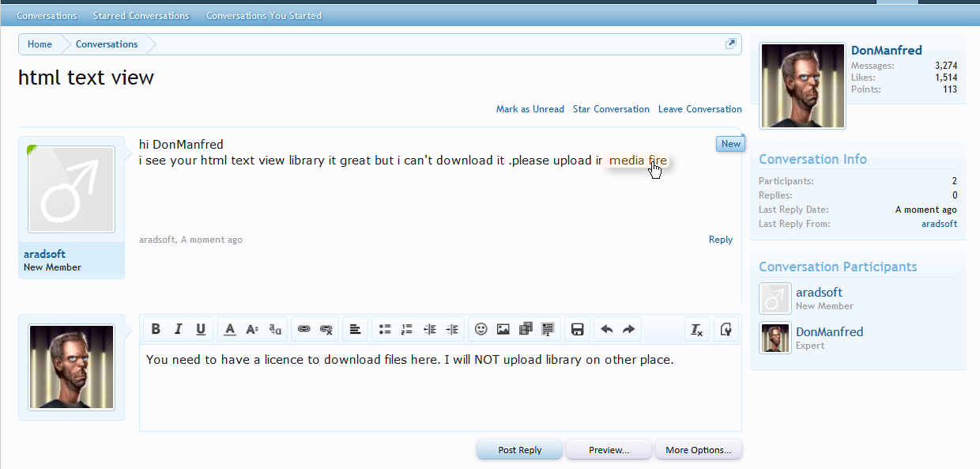Image resolution: width=980 pixels, height=469 pixels.
Task: Insert a link using the chain icon
Action: click(304, 329)
